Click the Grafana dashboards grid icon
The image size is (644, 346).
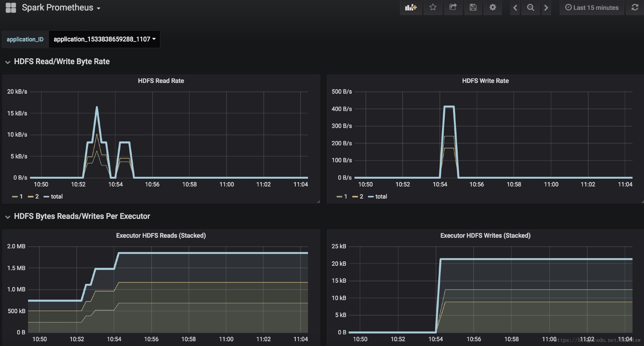tap(11, 8)
